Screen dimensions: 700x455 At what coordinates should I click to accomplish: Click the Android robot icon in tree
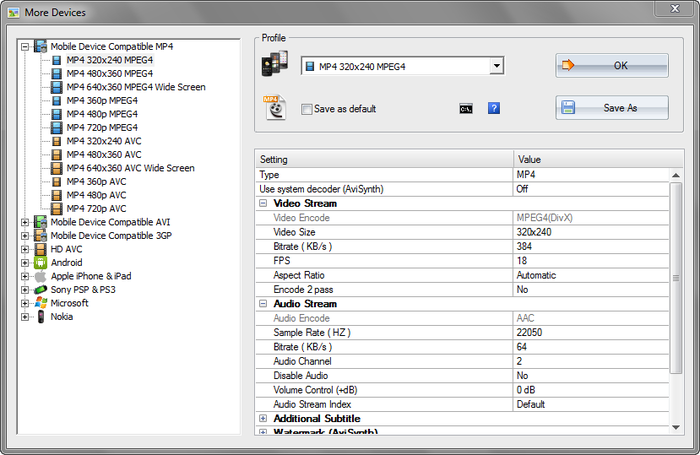(40, 262)
